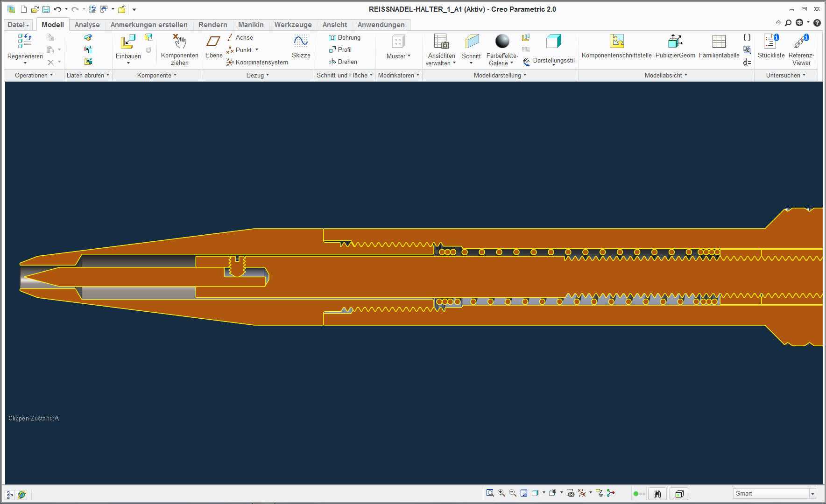Toggle the 3D box selection button
The image size is (826, 504).
coord(679,494)
